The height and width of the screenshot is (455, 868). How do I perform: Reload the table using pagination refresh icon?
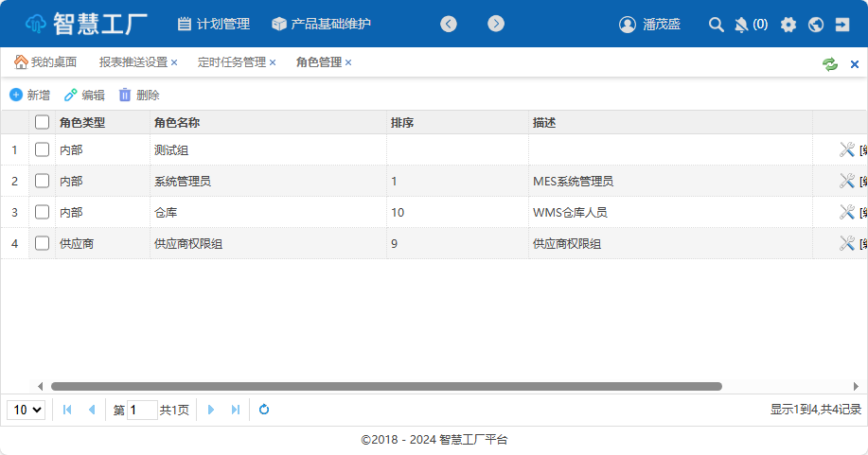264,410
